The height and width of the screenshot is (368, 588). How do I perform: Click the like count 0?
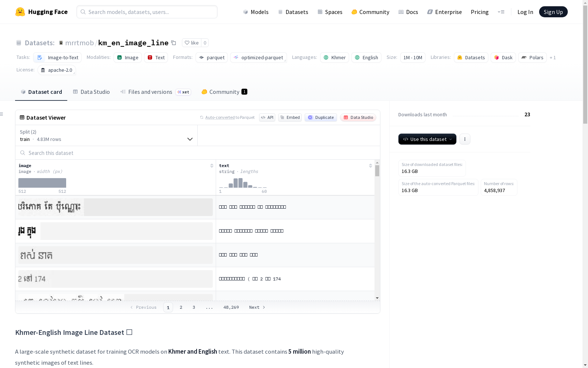pos(205,43)
